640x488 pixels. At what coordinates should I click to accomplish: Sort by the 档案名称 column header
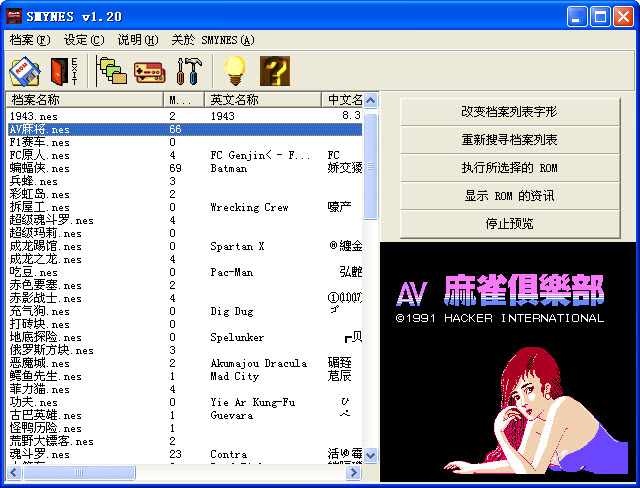coord(84,100)
